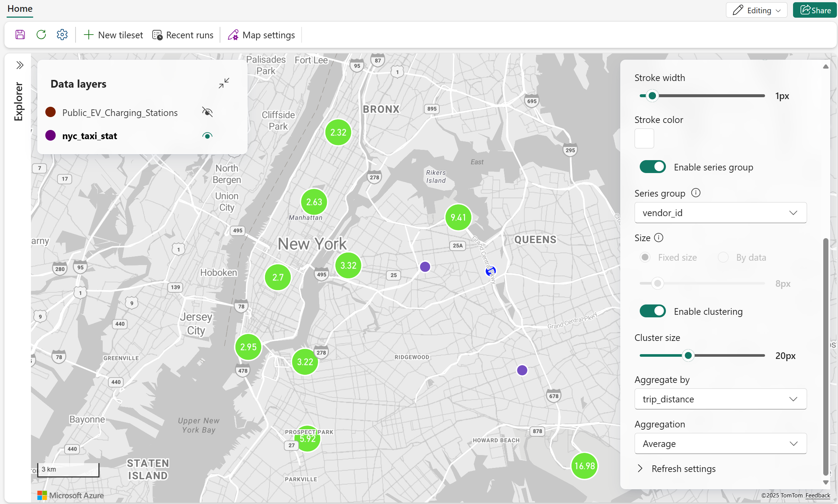Hide the nyc_taxi_stat layer

(x=207, y=136)
